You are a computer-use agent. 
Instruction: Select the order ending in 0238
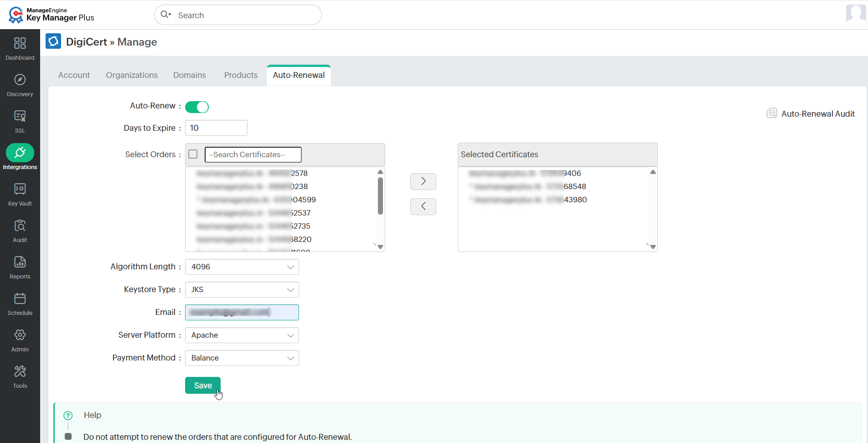(x=252, y=186)
